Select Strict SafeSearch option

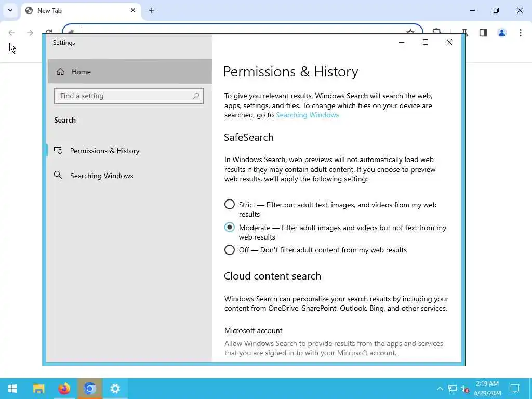coord(229,204)
